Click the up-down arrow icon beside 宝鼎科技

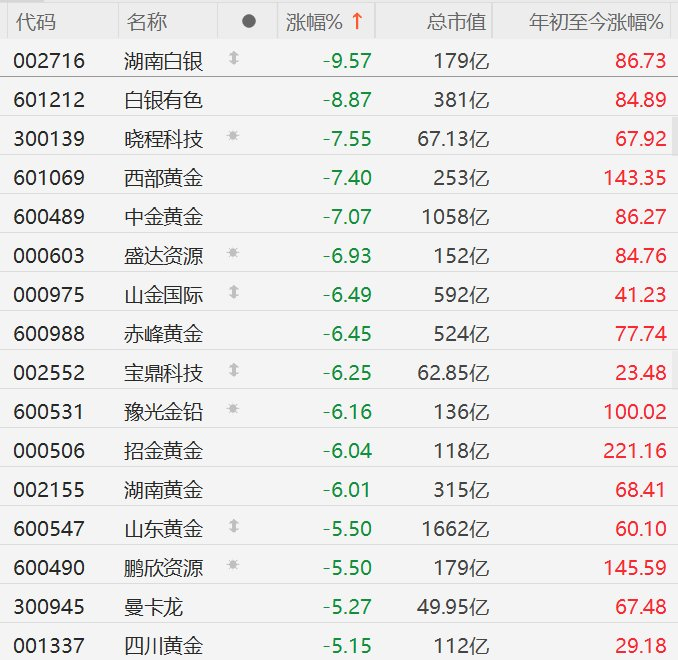[233, 371]
